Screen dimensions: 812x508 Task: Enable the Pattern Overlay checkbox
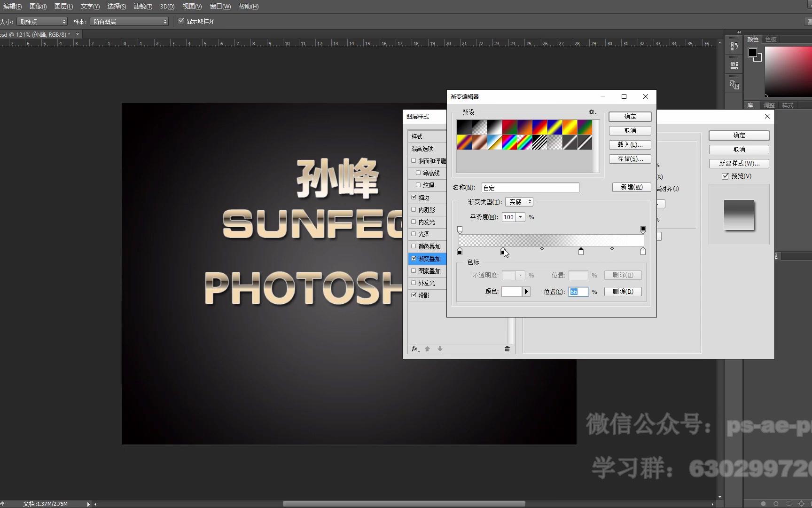point(414,270)
